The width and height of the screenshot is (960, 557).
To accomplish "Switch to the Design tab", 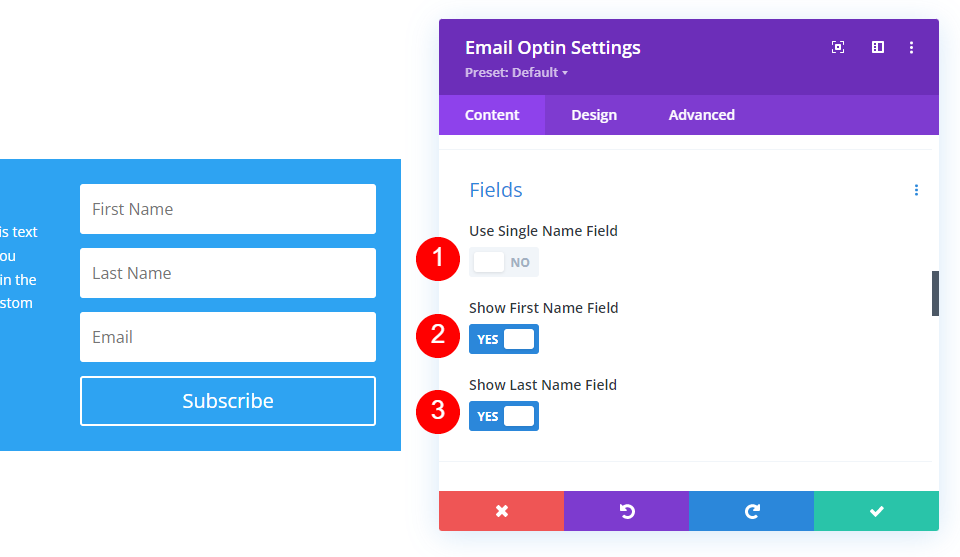I will [594, 115].
